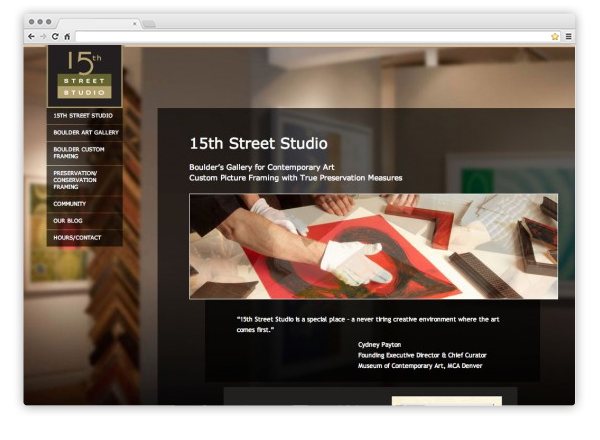
Task: Open Preservation/Conservation Framing menu item
Action: [85, 180]
